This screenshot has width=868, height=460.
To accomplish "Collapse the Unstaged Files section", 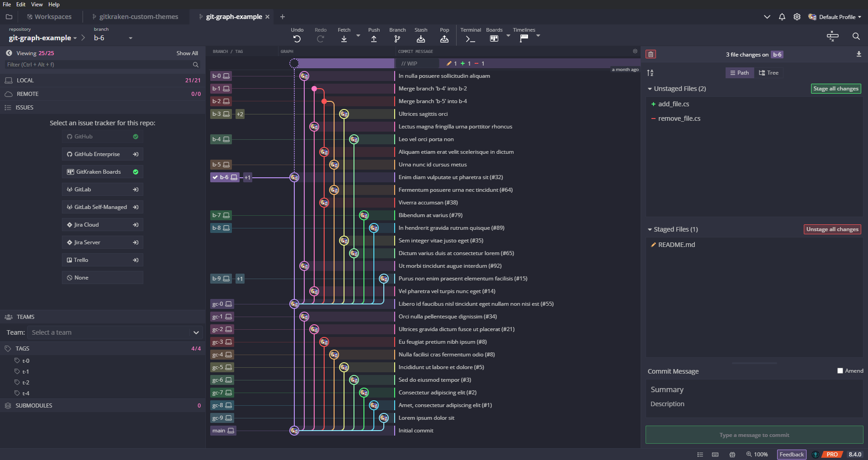I will click(x=650, y=89).
